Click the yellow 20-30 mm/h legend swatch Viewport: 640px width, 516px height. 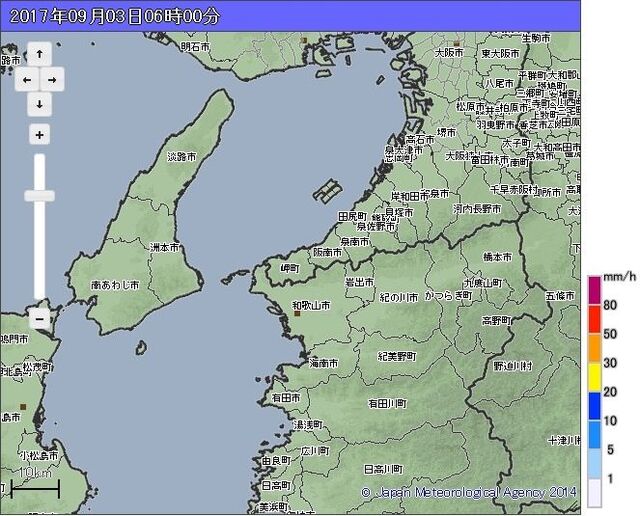[x=594, y=377]
